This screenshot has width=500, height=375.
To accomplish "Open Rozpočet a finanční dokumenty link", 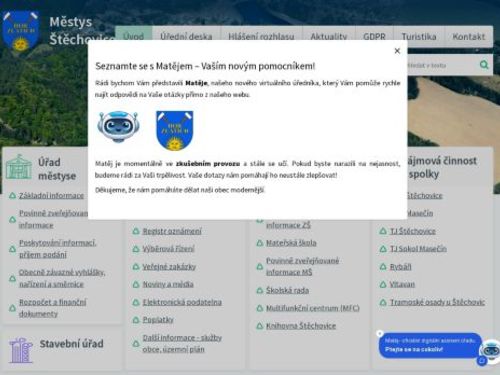I will [52, 308].
